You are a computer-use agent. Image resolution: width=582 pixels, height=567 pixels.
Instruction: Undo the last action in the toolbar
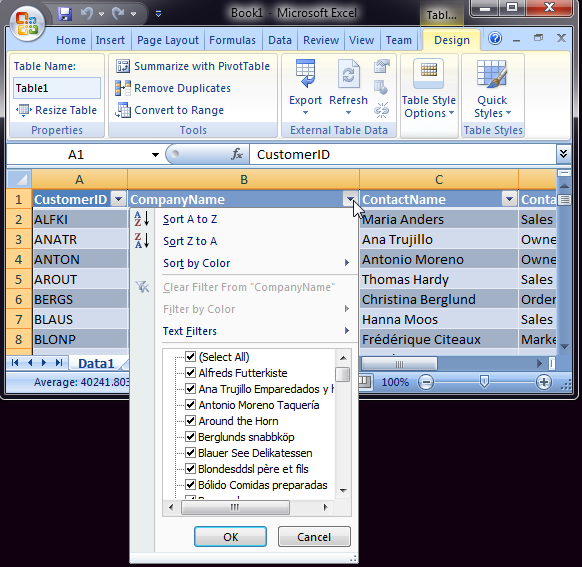[87, 14]
